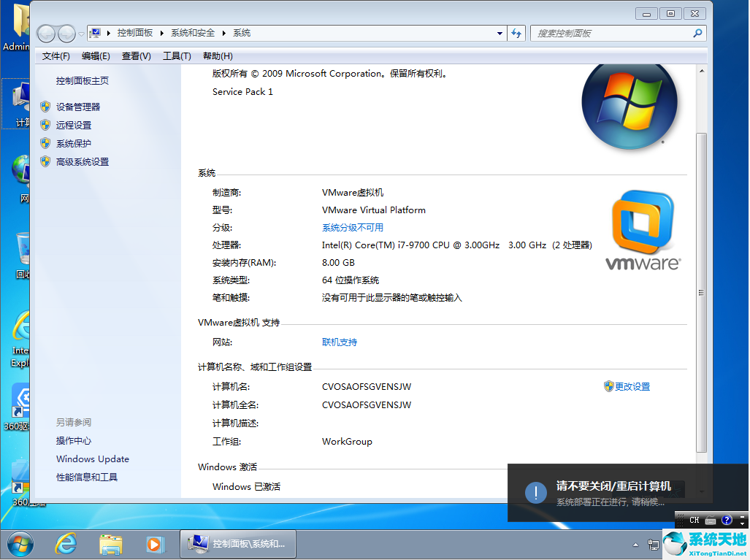Click the Back navigation arrow
The image size is (750, 560).
pyautogui.click(x=47, y=34)
